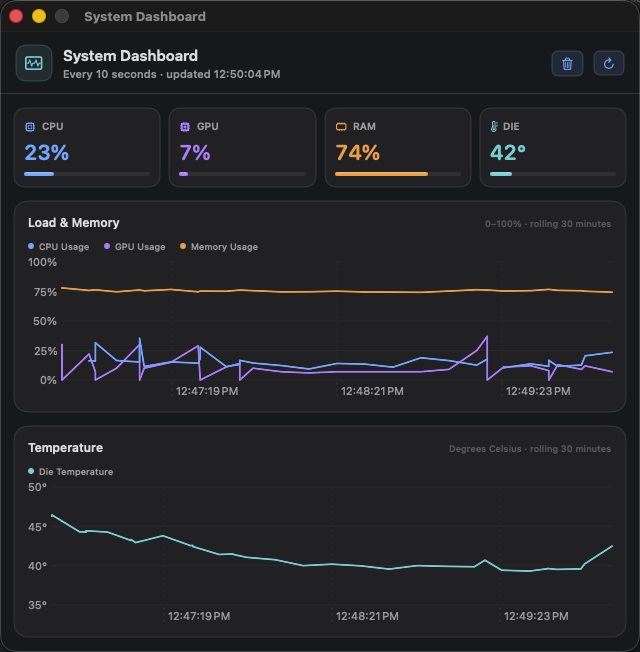Click the 23% CPU value

coord(47,153)
